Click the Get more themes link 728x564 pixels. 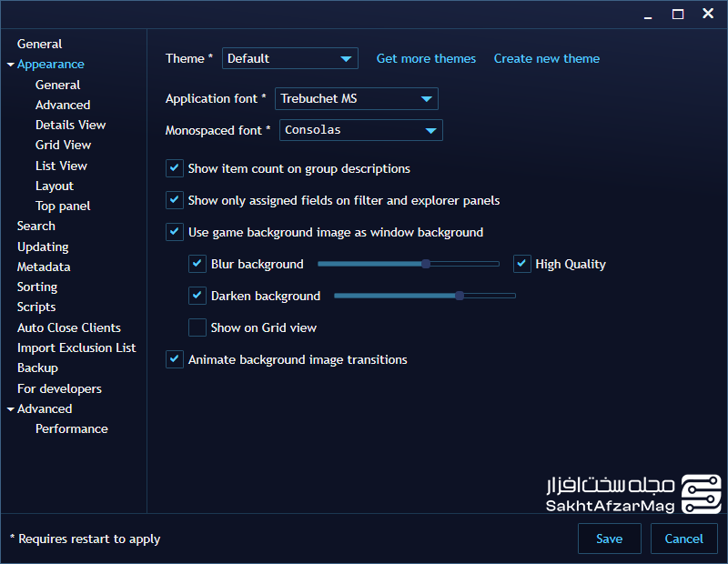[x=426, y=58]
